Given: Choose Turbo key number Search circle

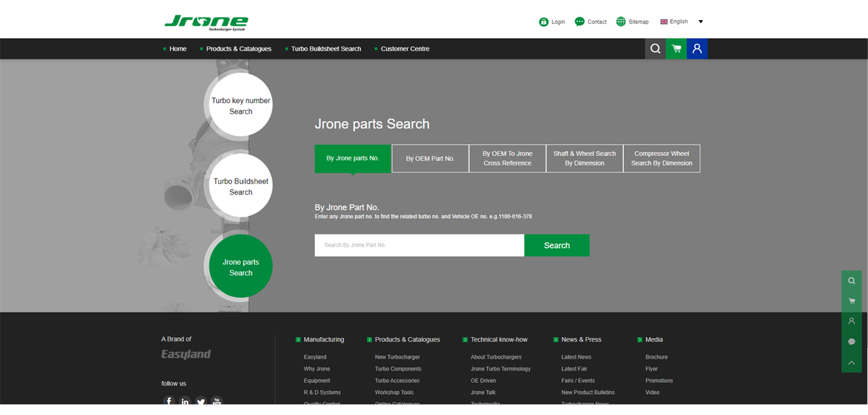Looking at the screenshot, I should coord(241,105).
